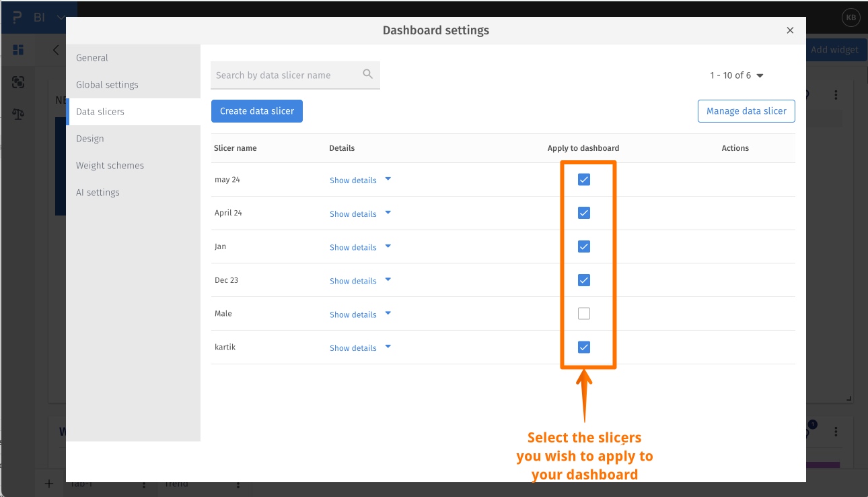
Task: Click the plus icon to add a new tab
Action: 48,484
